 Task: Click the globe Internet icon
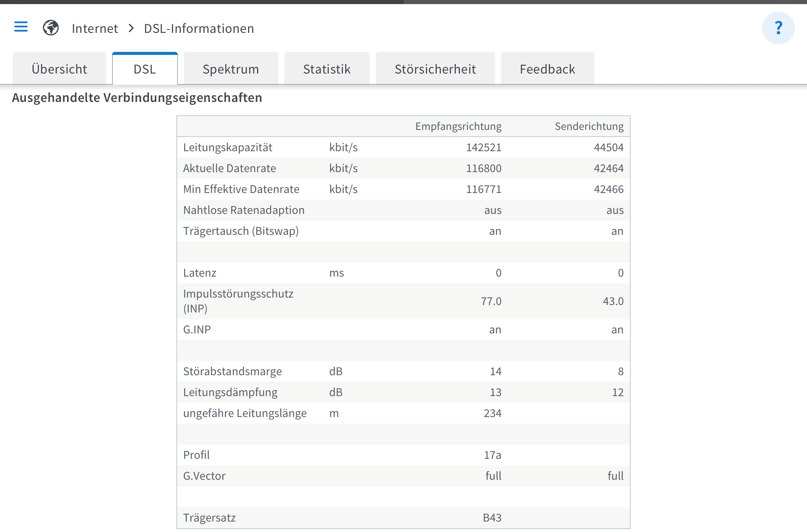pos(51,28)
